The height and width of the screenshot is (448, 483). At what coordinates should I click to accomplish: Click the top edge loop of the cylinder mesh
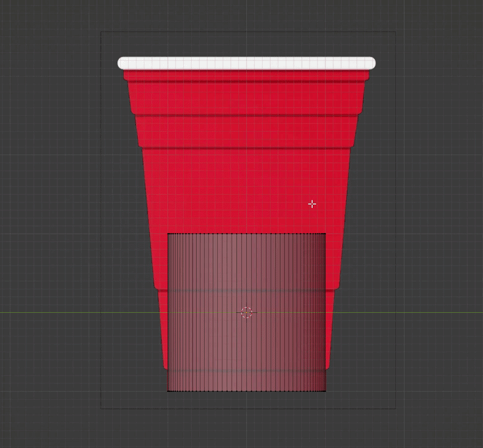click(x=246, y=234)
